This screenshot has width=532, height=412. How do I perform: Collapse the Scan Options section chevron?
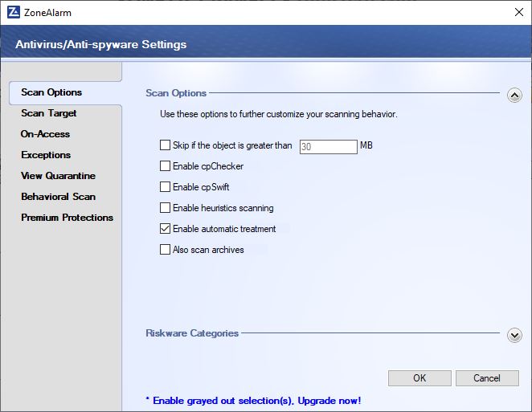514,96
